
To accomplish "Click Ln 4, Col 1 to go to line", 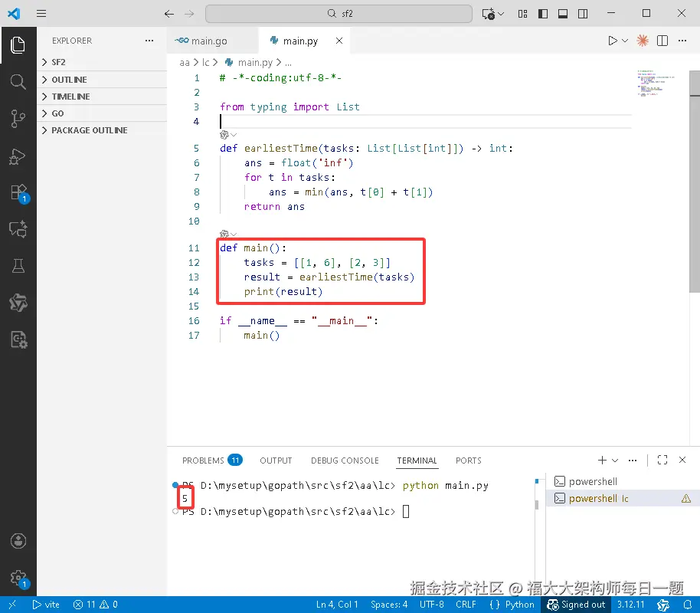I will 337,605.
